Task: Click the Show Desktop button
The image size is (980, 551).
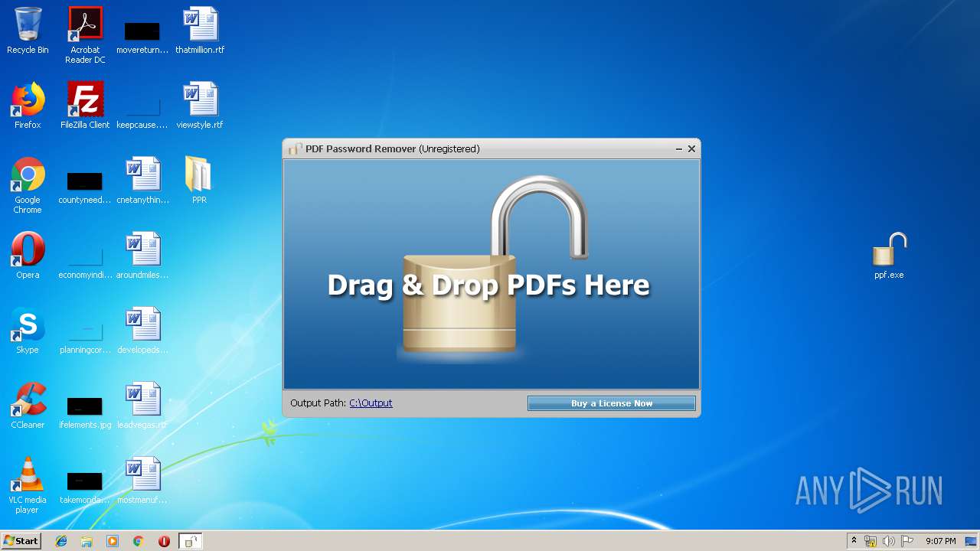Action: (x=972, y=541)
